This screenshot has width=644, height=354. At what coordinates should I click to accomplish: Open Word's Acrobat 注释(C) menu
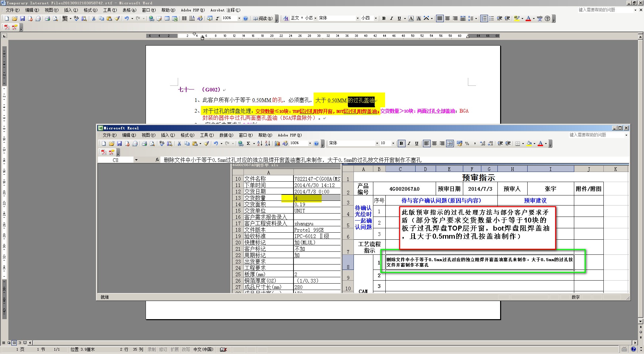(225, 10)
